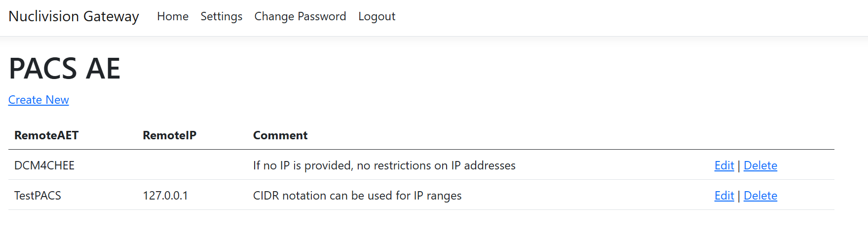Click the PACS AE page heading
This screenshot has height=244, width=868.
click(65, 68)
